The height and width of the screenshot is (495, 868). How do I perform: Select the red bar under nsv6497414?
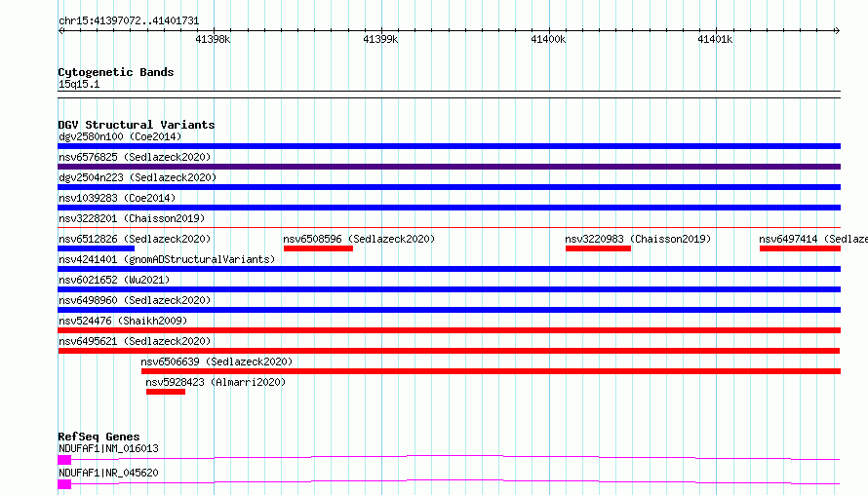tap(800, 248)
